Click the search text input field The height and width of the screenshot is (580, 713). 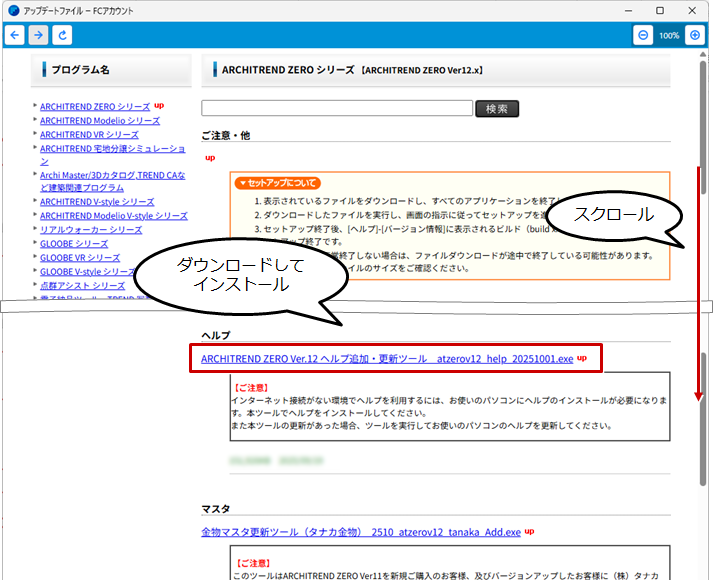point(336,108)
